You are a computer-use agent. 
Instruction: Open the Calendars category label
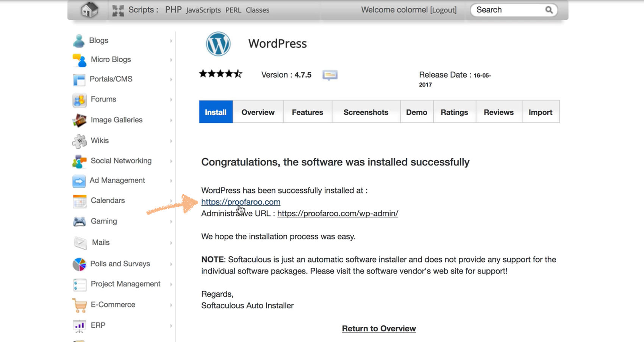[108, 200]
